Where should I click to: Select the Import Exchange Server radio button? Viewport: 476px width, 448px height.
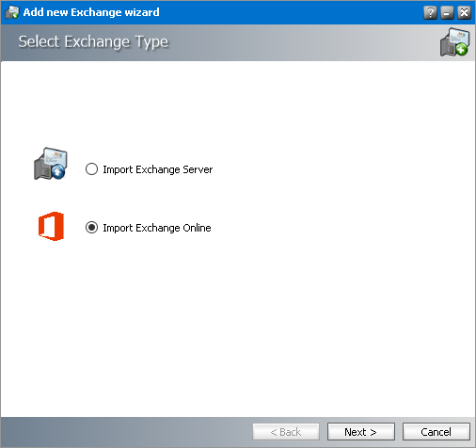(91, 169)
